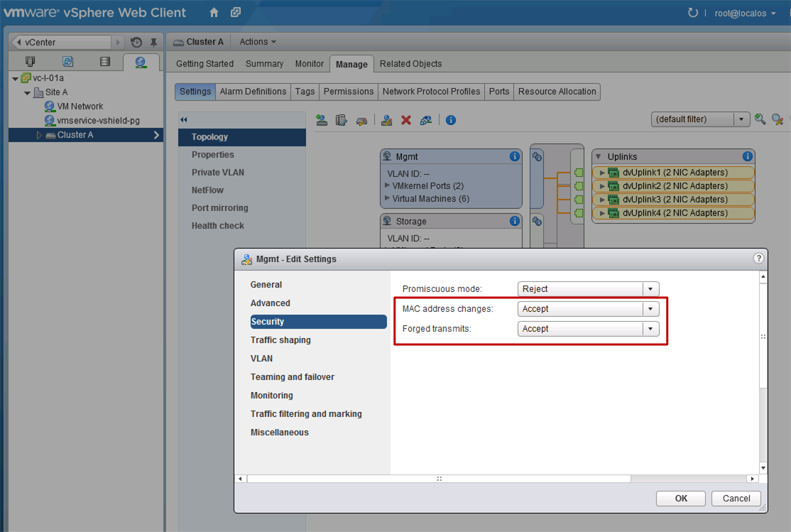
Task: Open help for Edit Settings dialog
Action: [758, 259]
